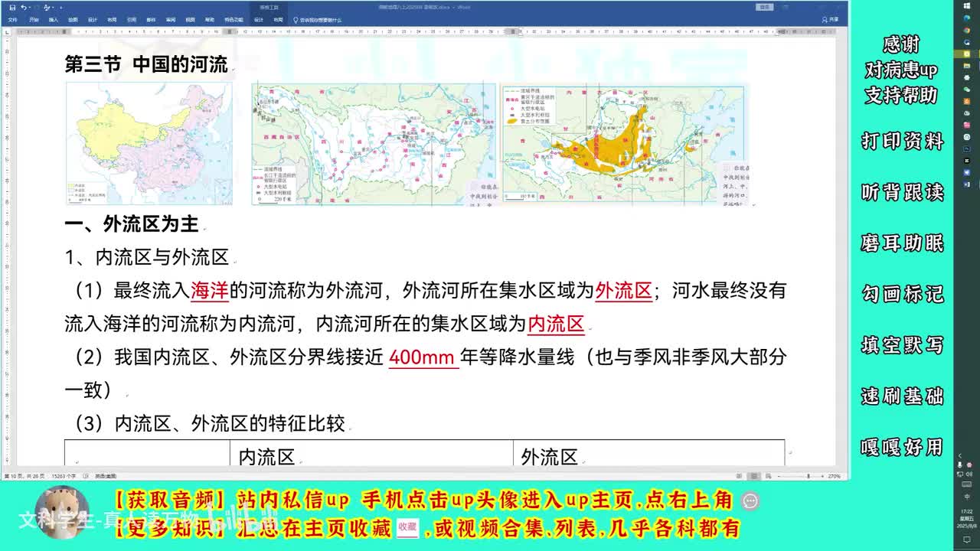Click the 登录 (Sign in) button
The image size is (980, 551).
764,7
